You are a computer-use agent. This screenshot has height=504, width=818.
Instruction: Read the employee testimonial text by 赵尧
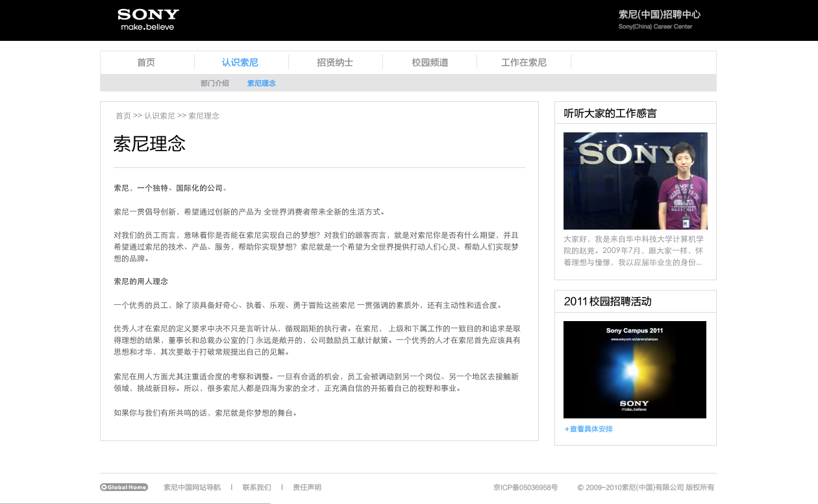(x=634, y=251)
